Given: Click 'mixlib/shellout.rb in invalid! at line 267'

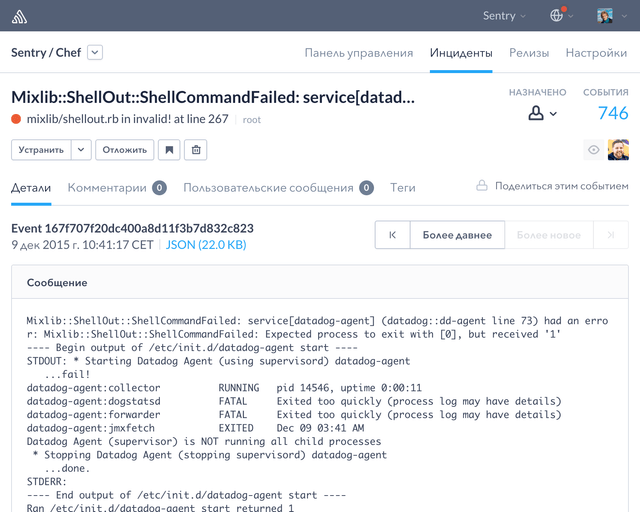Looking at the screenshot, I should pyautogui.click(x=127, y=119).
